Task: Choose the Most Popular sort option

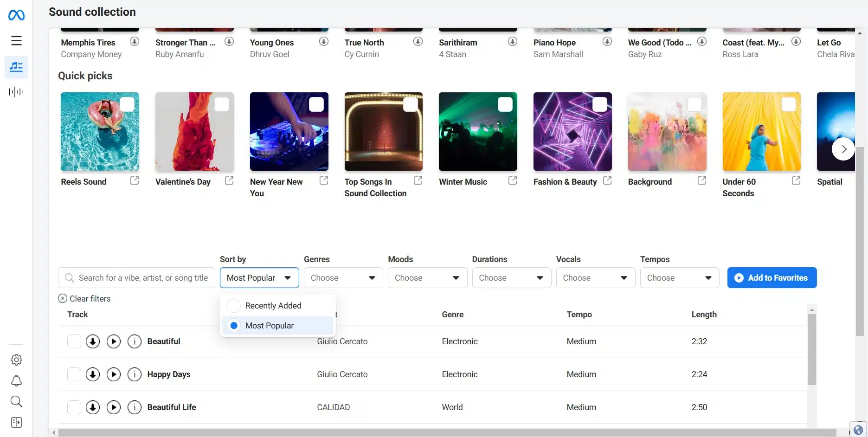Action: point(277,326)
